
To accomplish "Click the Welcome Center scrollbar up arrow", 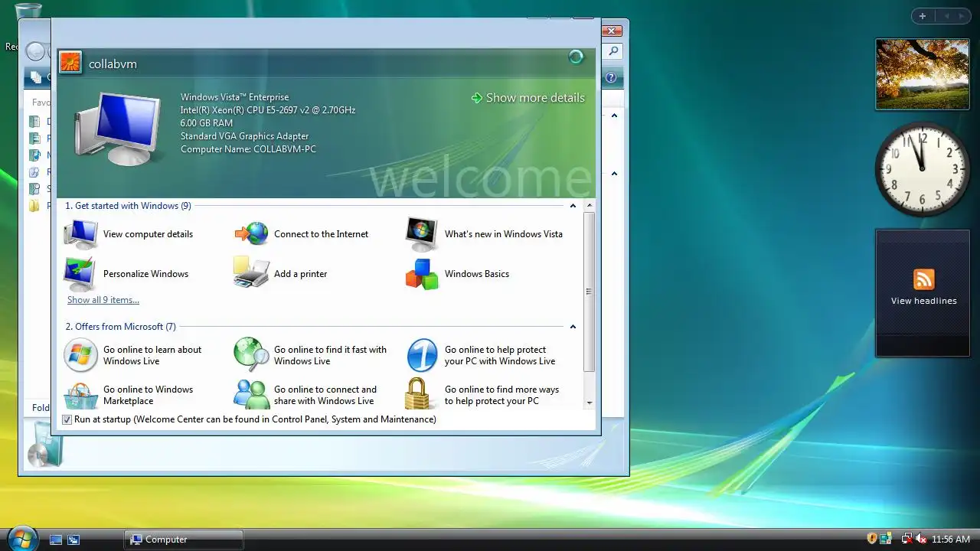I will (x=590, y=206).
